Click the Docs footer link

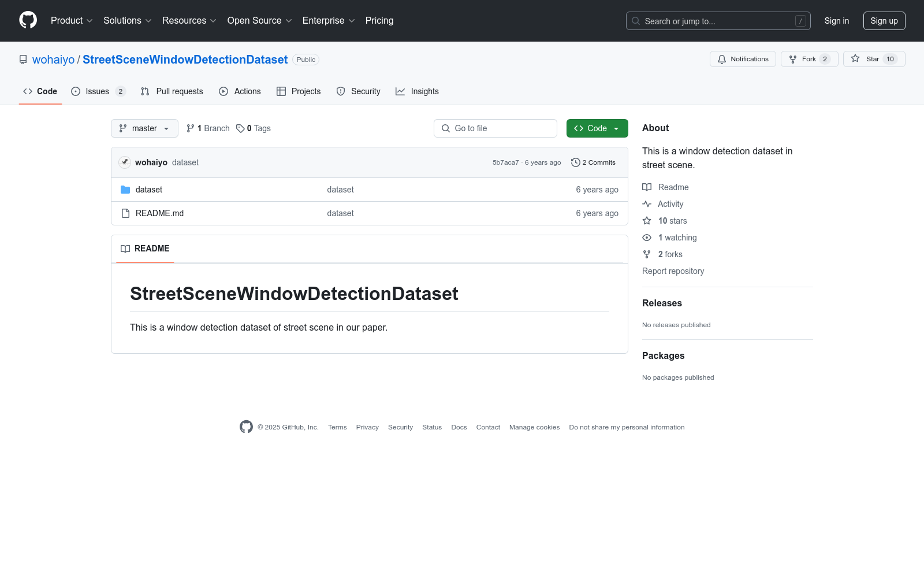tap(459, 427)
